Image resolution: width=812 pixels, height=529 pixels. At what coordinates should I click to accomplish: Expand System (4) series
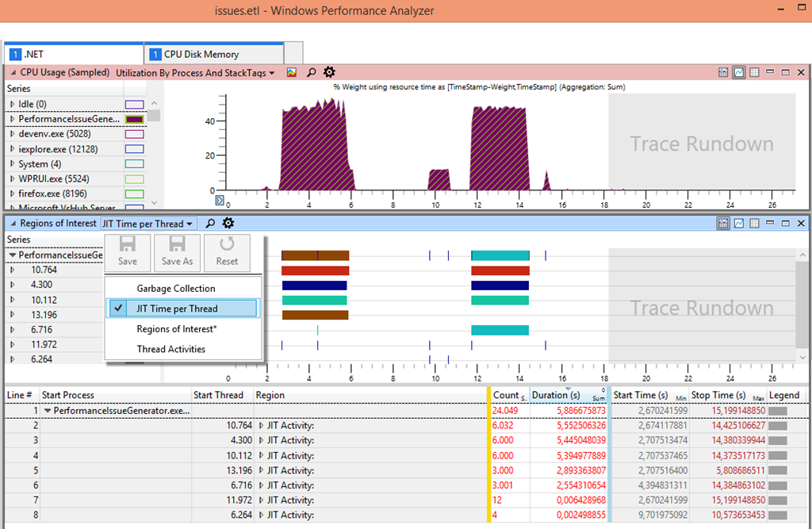pos(12,163)
